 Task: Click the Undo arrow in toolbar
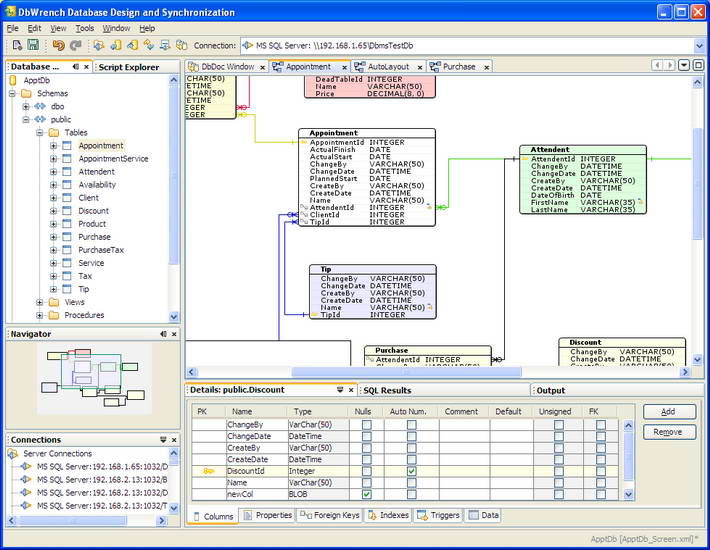pyautogui.click(x=57, y=45)
